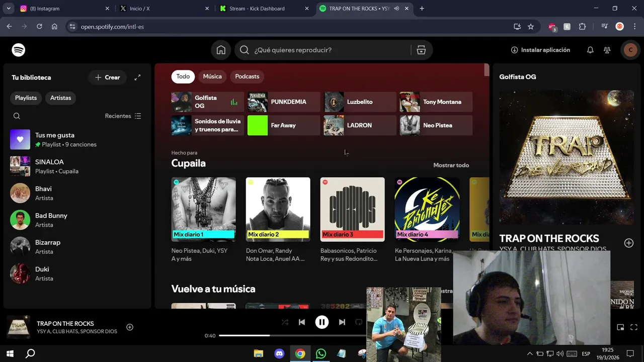644x362 pixels.
Task: Add current song using bottom-bar plus icon
Action: click(129, 327)
